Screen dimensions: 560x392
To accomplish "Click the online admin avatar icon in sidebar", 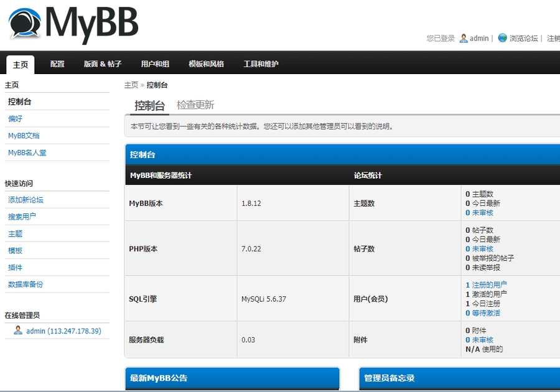I will point(18,330).
